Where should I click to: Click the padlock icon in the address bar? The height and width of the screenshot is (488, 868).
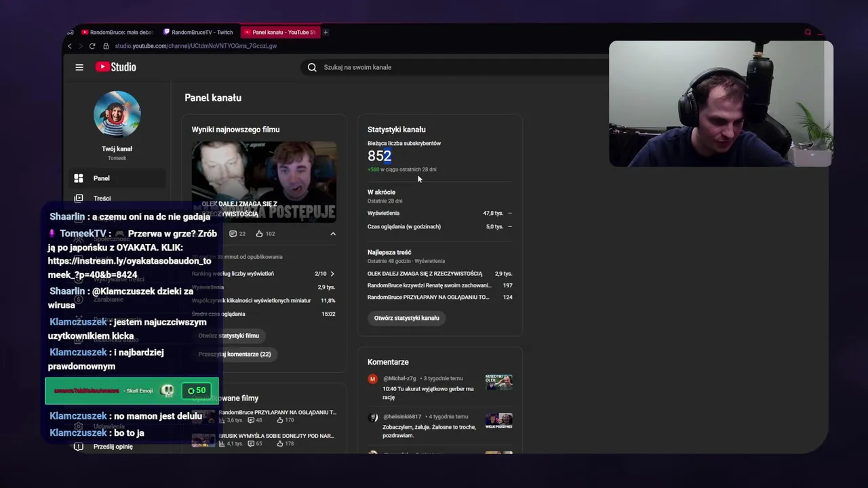pos(106,46)
